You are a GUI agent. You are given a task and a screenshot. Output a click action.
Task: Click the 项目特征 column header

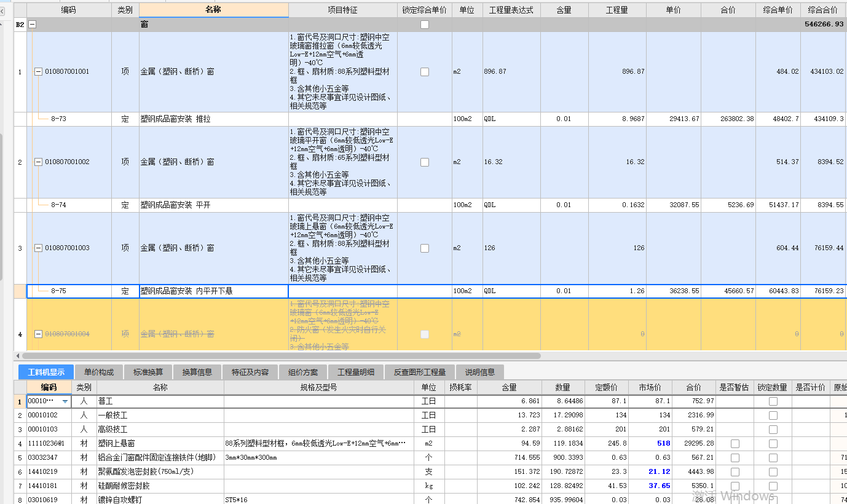343,10
